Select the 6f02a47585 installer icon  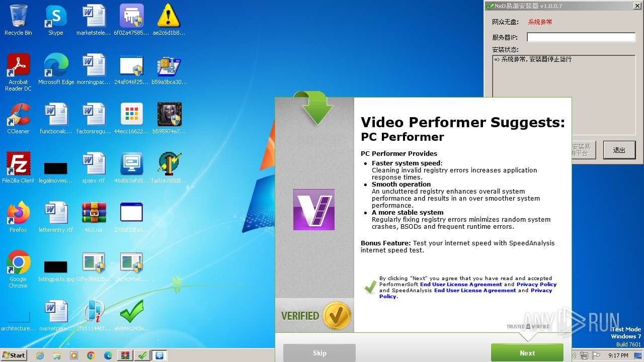click(131, 20)
